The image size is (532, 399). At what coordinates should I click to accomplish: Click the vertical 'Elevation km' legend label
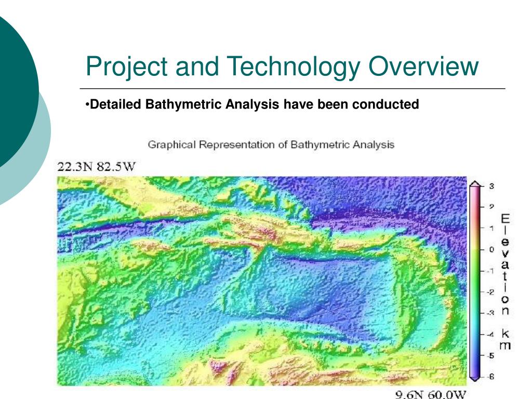[x=505, y=282]
